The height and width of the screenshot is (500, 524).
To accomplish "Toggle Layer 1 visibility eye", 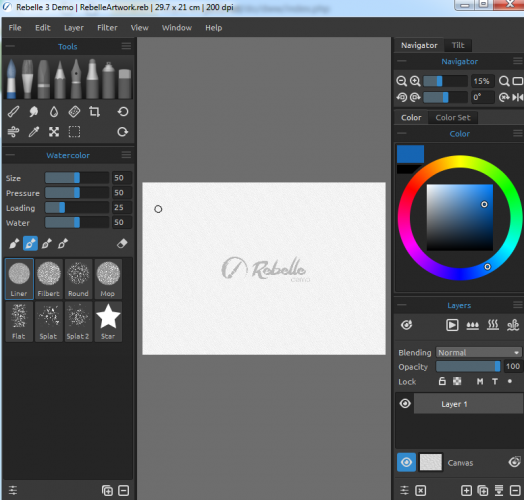I will [x=405, y=404].
